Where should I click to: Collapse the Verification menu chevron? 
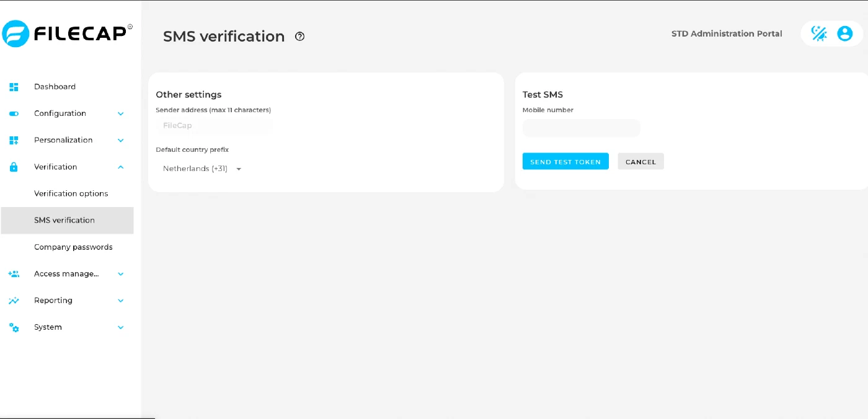pyautogui.click(x=121, y=167)
